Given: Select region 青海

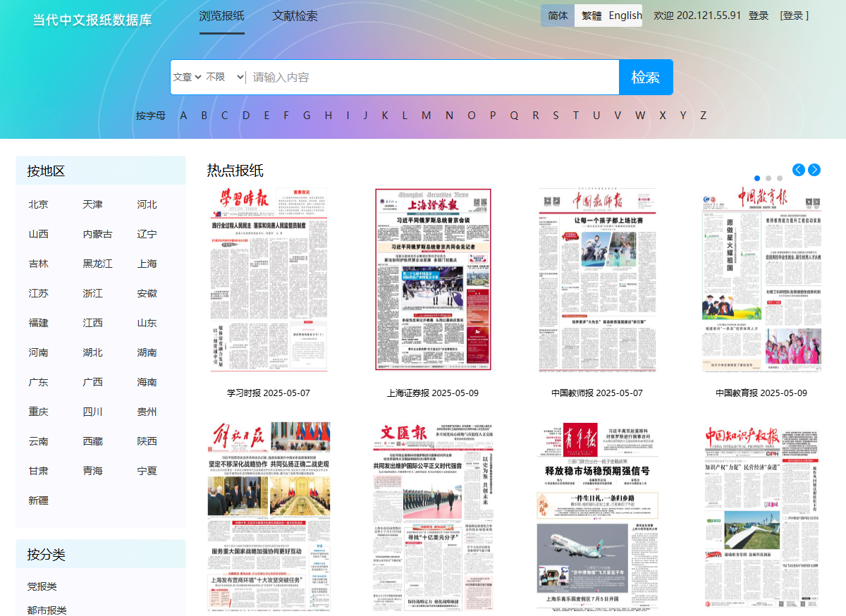Looking at the screenshot, I should tap(92, 471).
